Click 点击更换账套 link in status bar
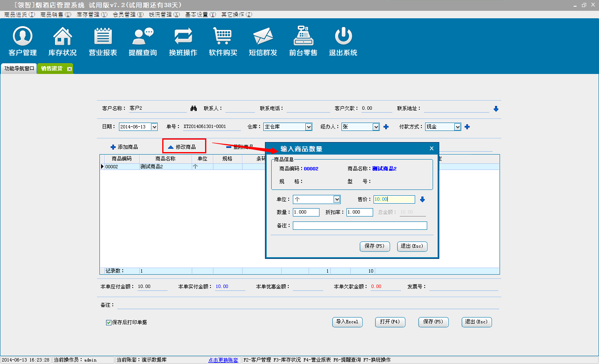599x364 pixels. pos(223,360)
